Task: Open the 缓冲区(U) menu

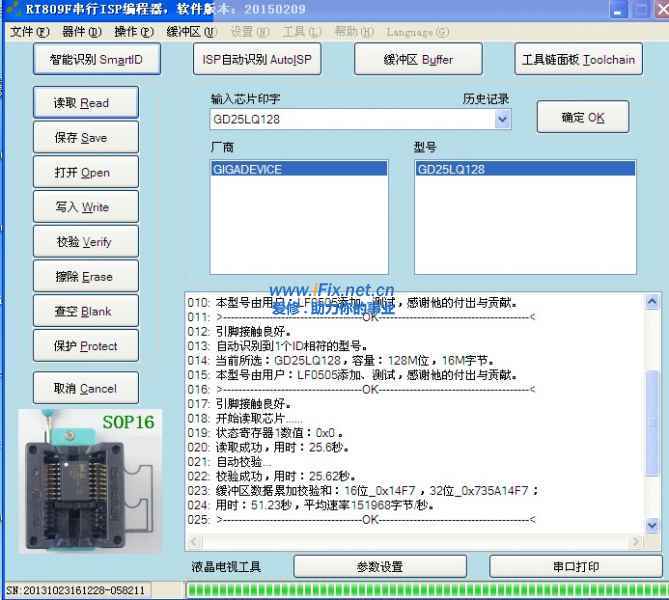Action: [x=192, y=32]
